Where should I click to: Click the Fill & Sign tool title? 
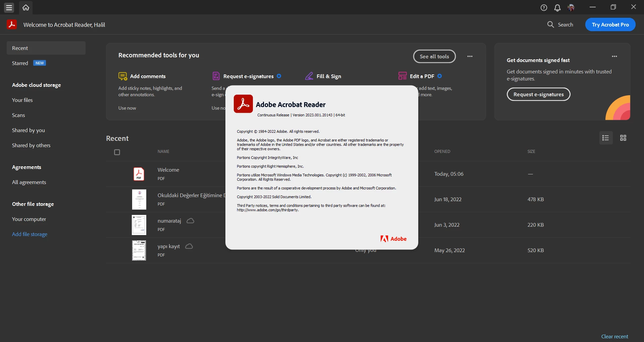[329, 76]
